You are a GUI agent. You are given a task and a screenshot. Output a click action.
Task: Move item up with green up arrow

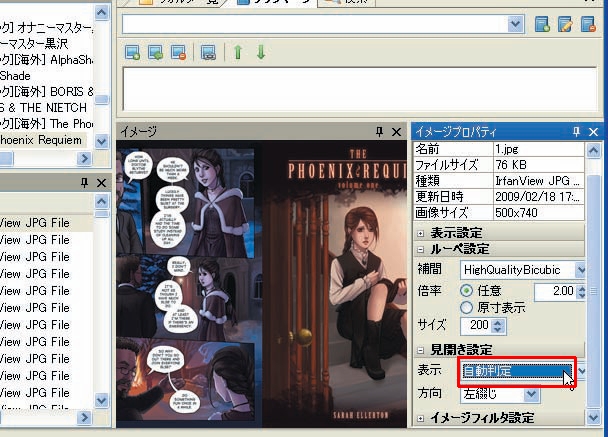pyautogui.click(x=238, y=52)
